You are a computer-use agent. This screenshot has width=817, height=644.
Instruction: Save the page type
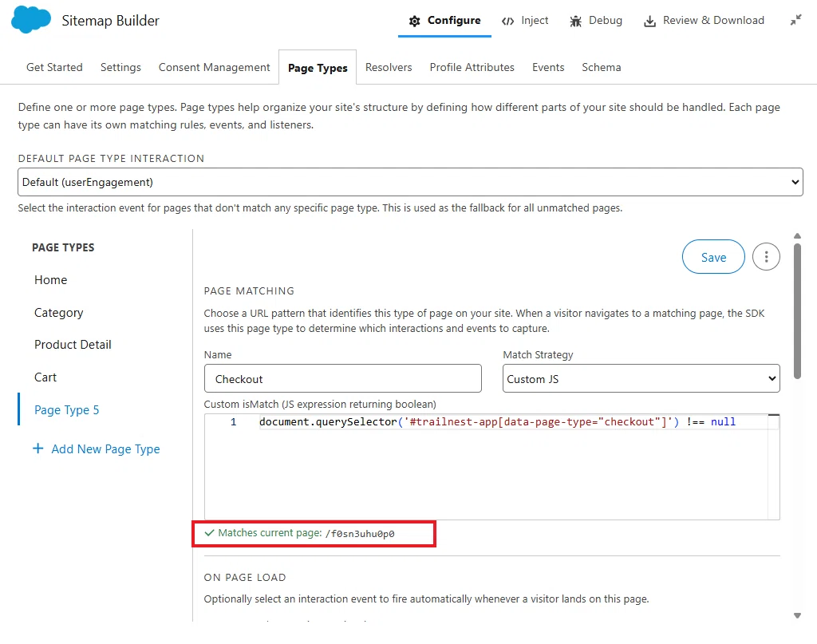point(713,257)
